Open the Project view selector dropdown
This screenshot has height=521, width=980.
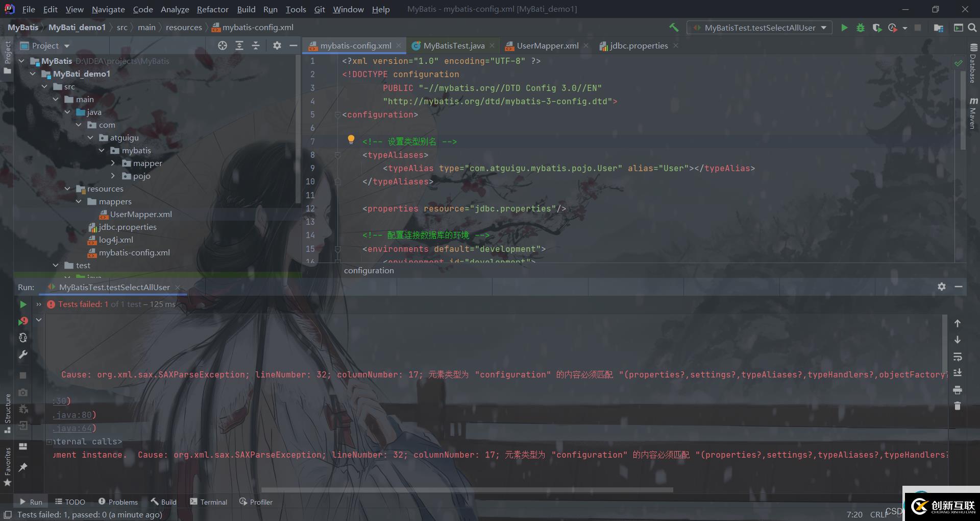pos(45,45)
